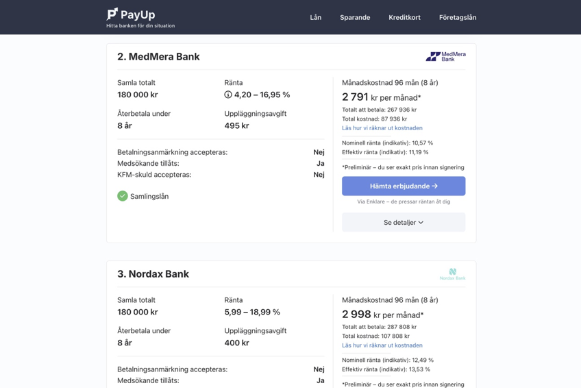This screenshot has width=581, height=392.
Task: Click the arrow in Hämta erbjudande button
Action: [x=434, y=186]
